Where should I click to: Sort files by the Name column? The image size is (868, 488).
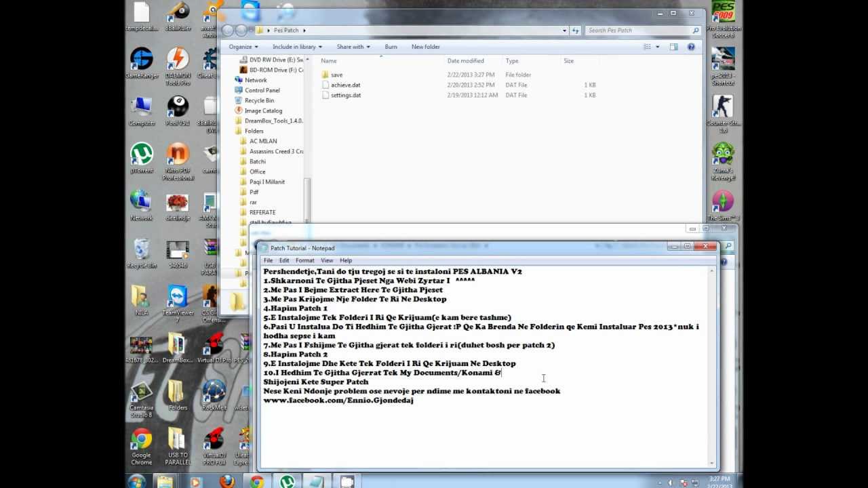click(x=382, y=61)
